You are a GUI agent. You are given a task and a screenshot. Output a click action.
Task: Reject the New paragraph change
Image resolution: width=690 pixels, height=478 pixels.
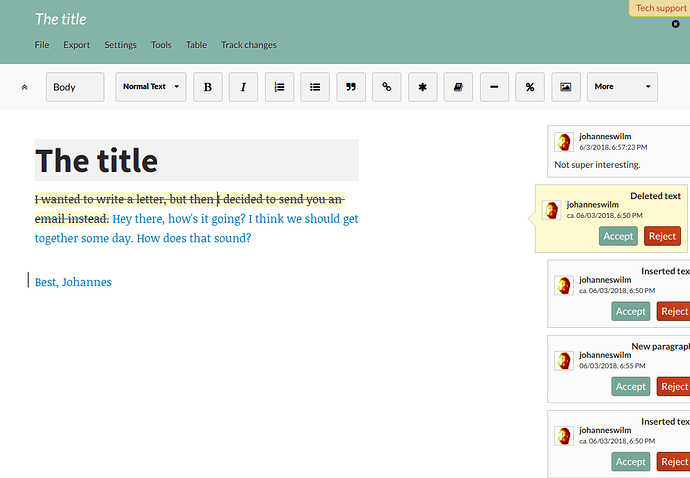pos(674,386)
